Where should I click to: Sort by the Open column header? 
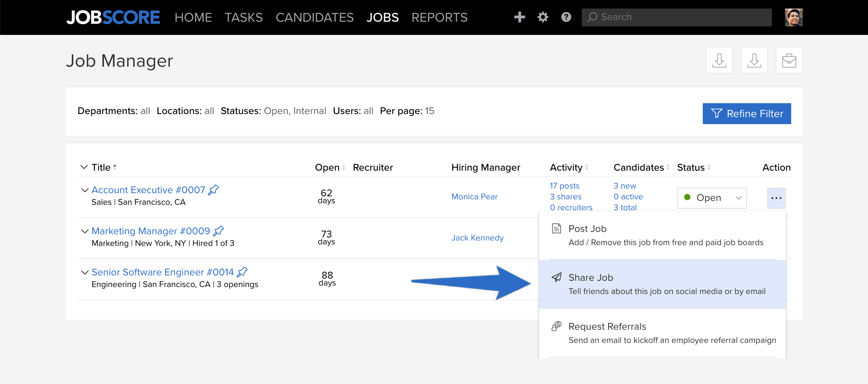pos(330,167)
